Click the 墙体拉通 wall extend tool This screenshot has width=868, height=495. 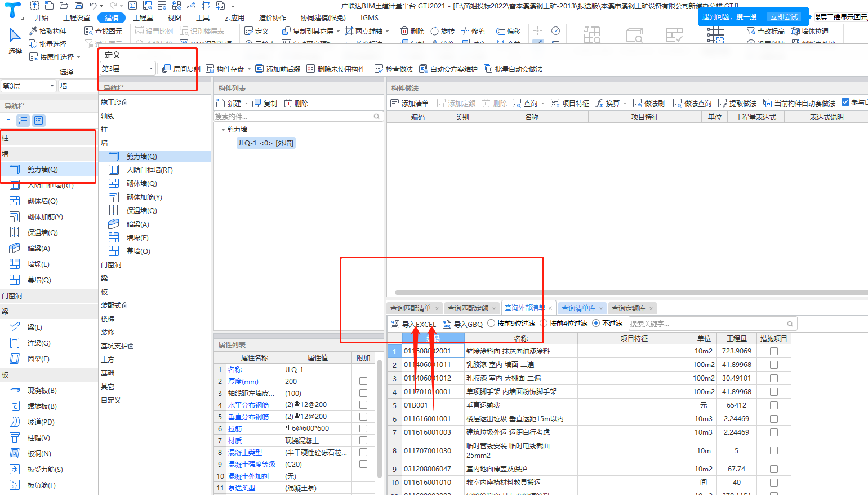point(809,31)
